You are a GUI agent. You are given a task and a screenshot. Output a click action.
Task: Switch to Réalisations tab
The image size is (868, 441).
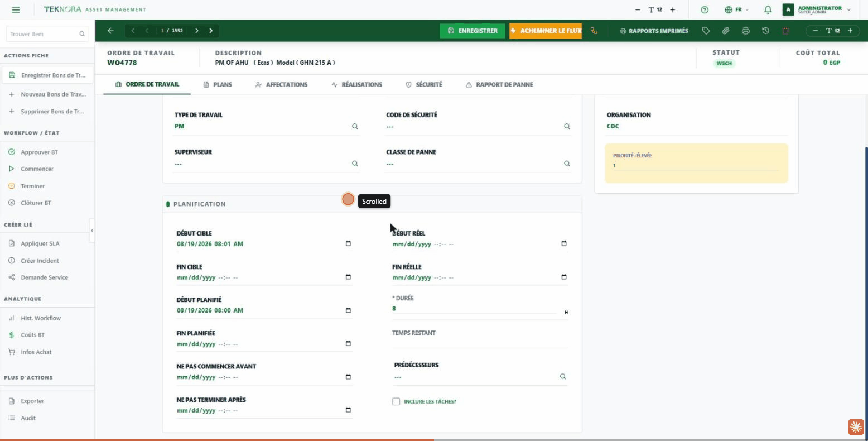356,84
